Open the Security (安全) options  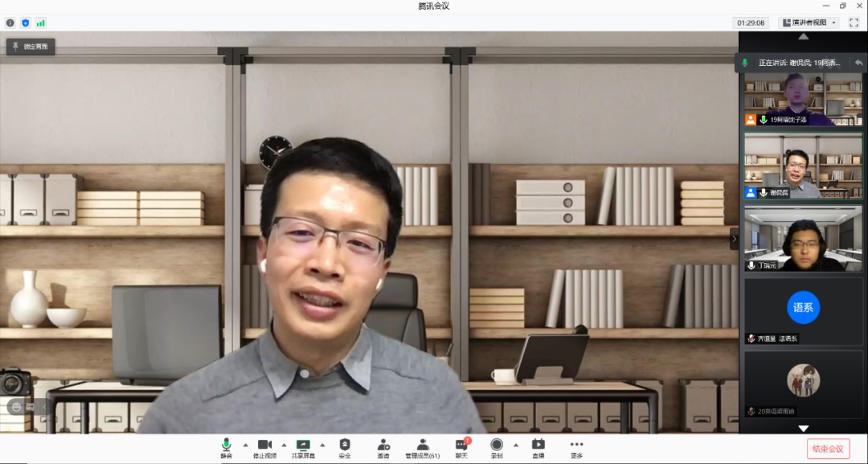[x=345, y=448]
